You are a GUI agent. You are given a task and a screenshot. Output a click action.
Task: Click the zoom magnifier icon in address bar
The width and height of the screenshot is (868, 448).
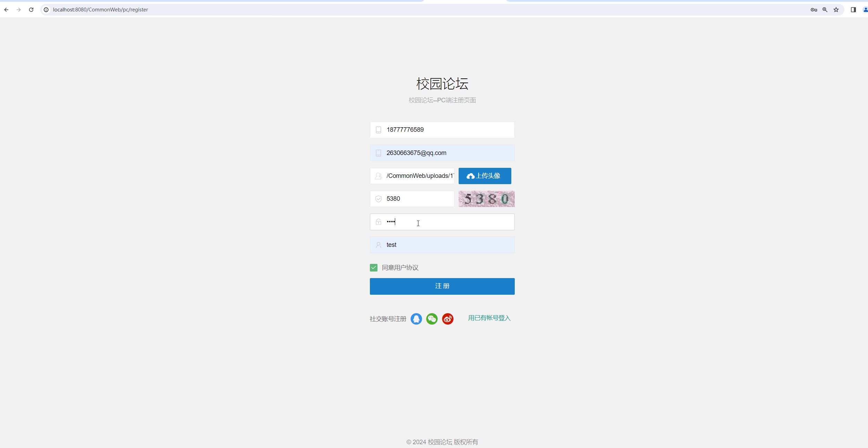click(x=825, y=10)
